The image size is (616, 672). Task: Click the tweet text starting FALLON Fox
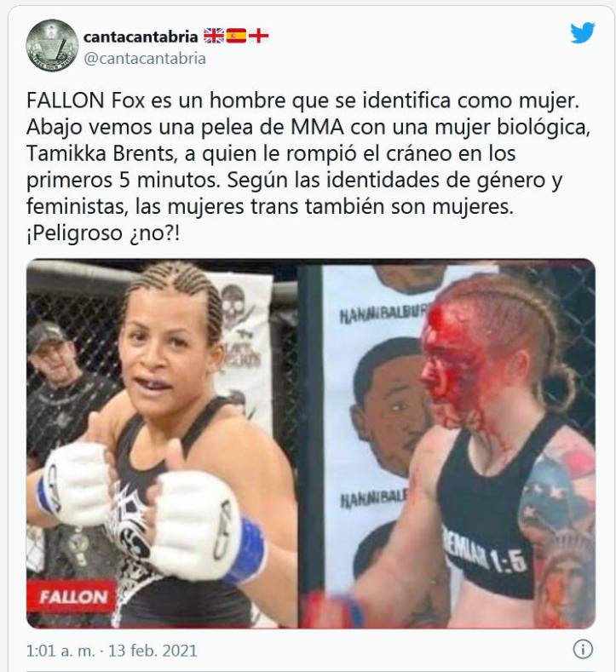pos(308,167)
